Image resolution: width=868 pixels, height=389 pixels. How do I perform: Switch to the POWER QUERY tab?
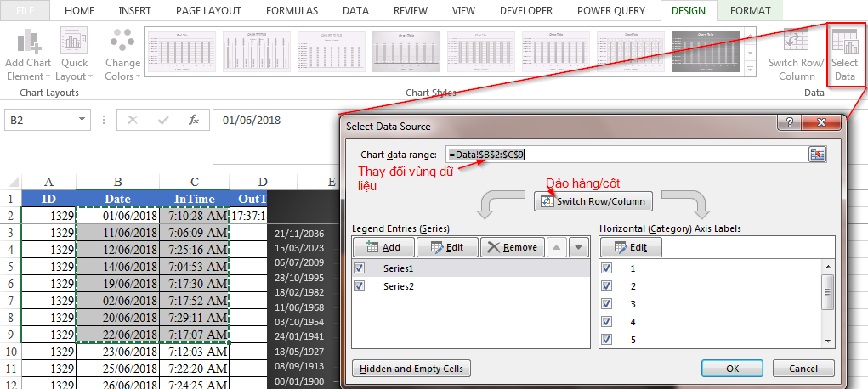[x=611, y=10]
